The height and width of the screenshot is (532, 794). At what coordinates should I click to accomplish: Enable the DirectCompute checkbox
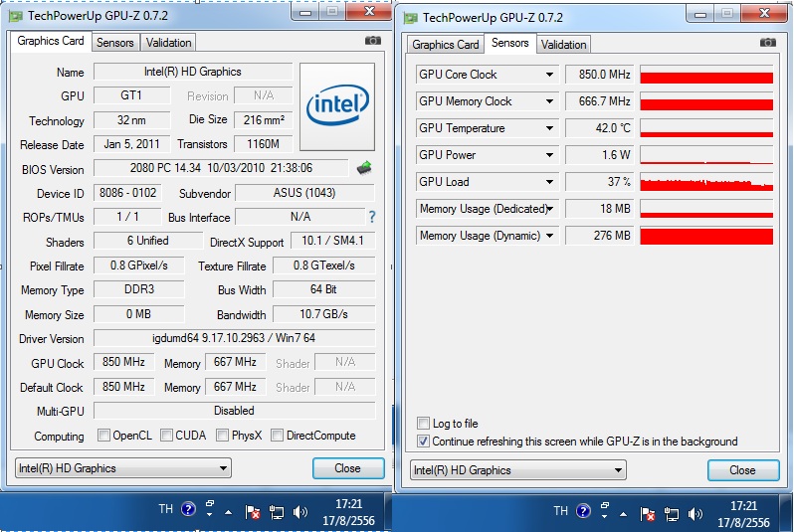coord(277,435)
